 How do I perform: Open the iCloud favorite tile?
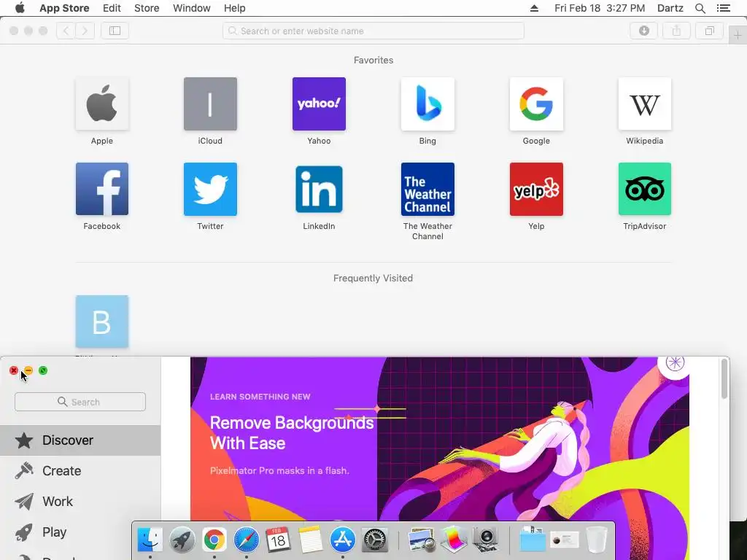pyautogui.click(x=210, y=104)
